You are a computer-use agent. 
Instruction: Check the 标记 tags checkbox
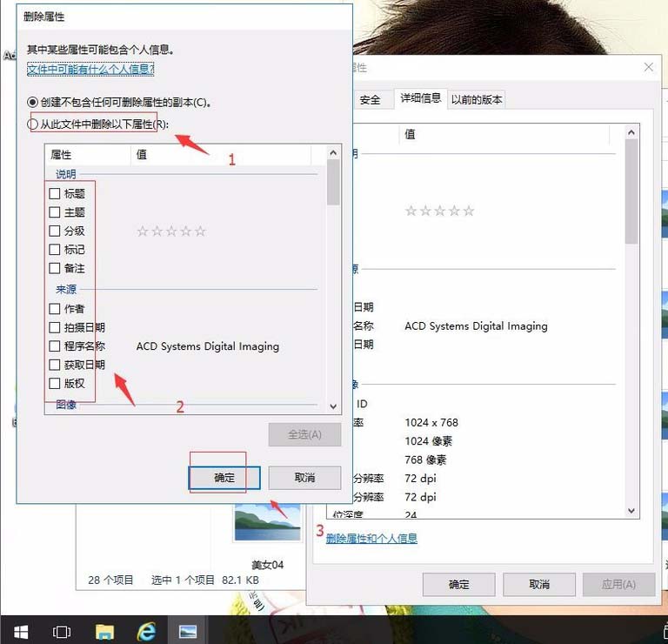(55, 249)
